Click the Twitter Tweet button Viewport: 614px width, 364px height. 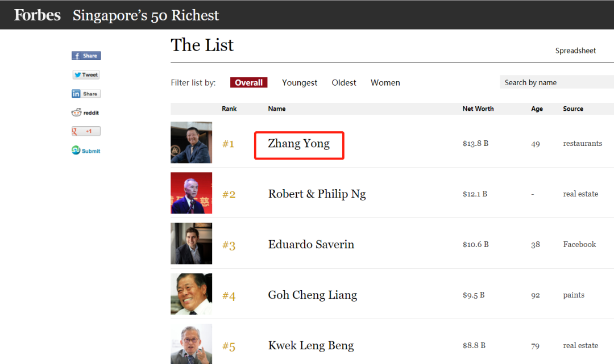pyautogui.click(x=86, y=75)
